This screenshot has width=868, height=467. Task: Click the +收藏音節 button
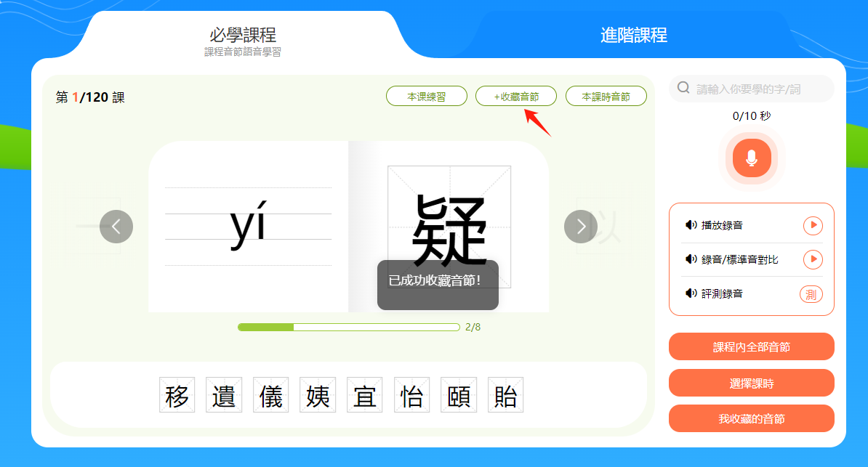tap(516, 96)
